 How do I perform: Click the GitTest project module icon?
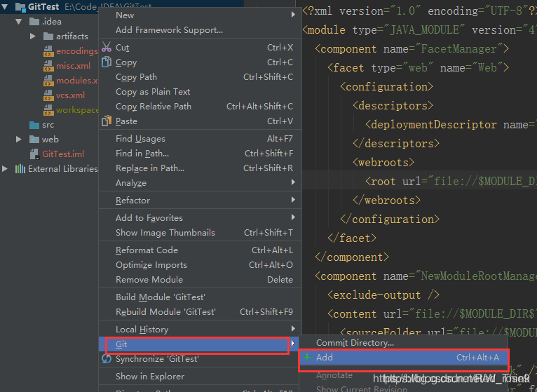click(x=20, y=6)
